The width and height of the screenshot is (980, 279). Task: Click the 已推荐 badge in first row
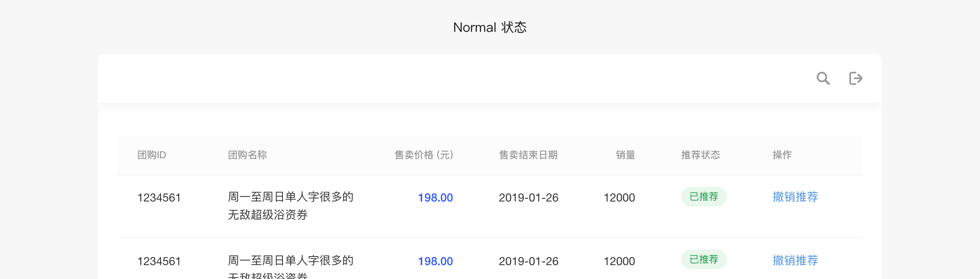[x=704, y=197]
